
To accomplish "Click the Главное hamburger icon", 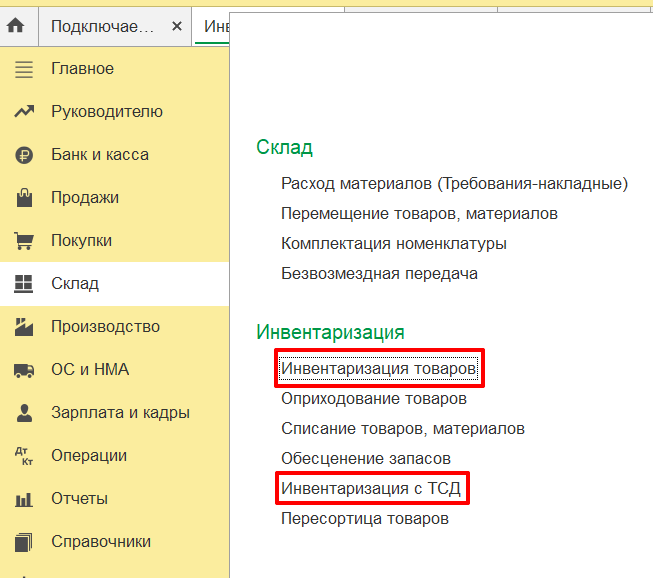I will point(24,69).
